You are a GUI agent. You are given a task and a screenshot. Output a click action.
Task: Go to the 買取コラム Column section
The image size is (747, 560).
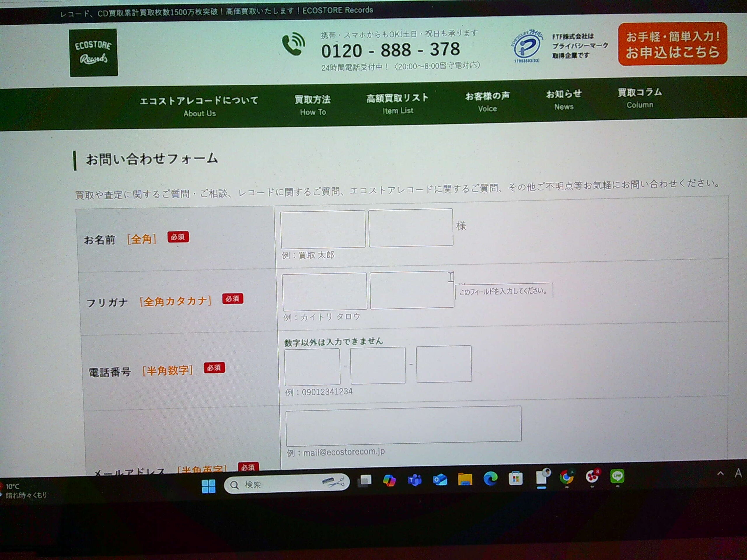639,98
